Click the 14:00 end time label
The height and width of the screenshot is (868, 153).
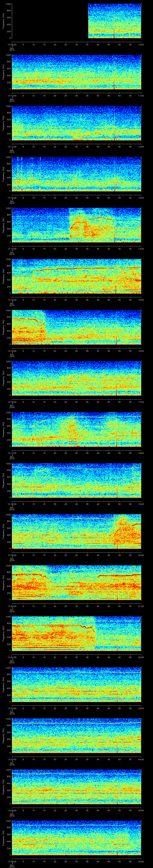pyautogui.click(x=141, y=249)
